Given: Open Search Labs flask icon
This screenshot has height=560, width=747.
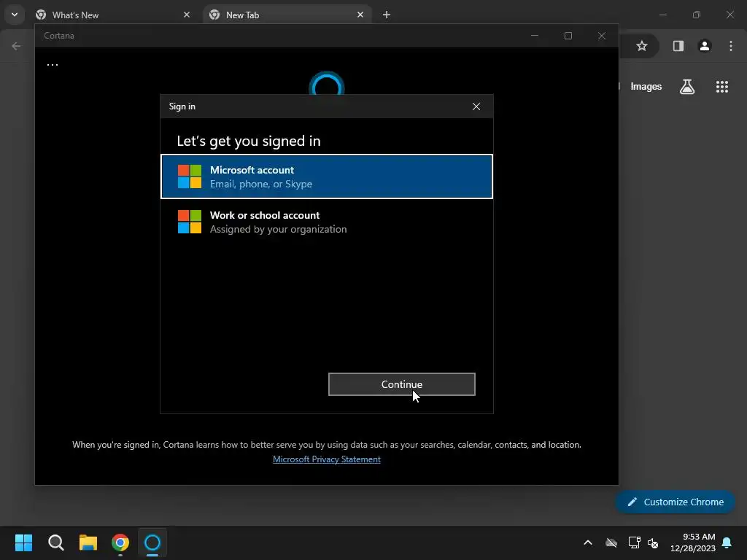Looking at the screenshot, I should tap(686, 87).
